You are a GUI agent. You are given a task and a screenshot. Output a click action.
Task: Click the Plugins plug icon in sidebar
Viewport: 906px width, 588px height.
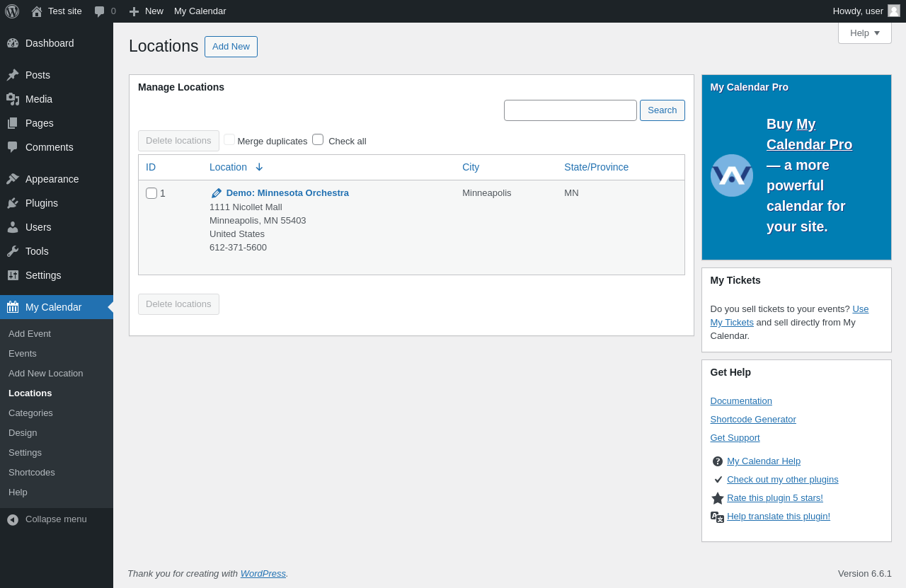(13, 203)
